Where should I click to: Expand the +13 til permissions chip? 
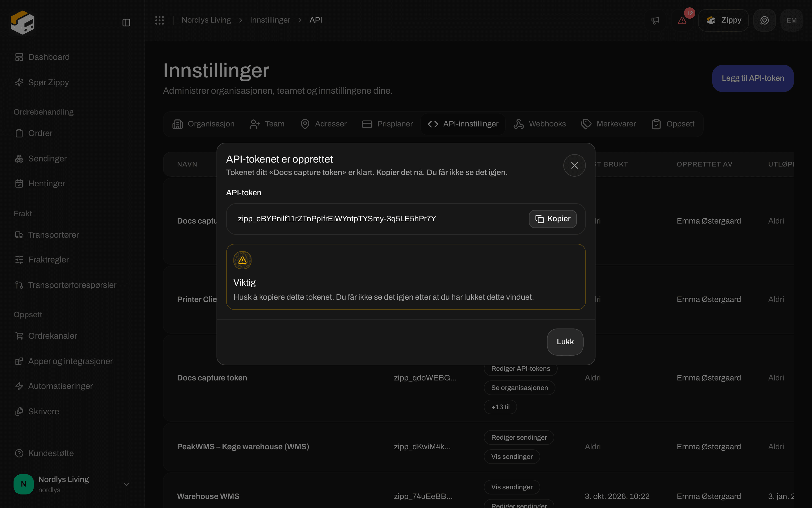tap(500, 407)
